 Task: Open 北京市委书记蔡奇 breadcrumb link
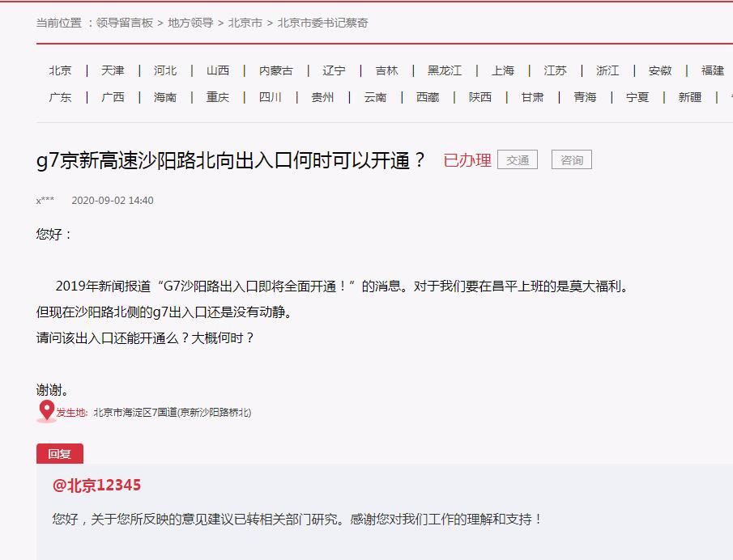[322, 23]
